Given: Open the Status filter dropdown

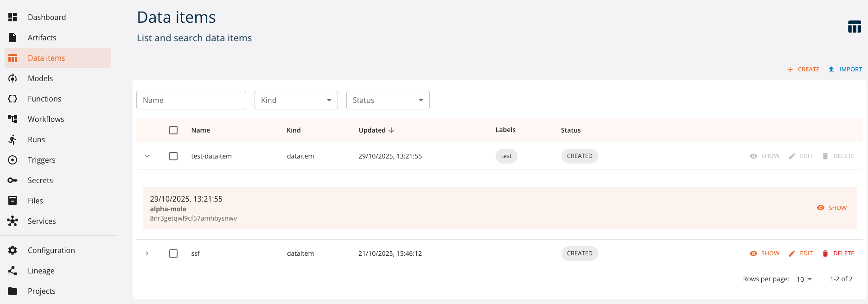Looking at the screenshot, I should 388,100.
